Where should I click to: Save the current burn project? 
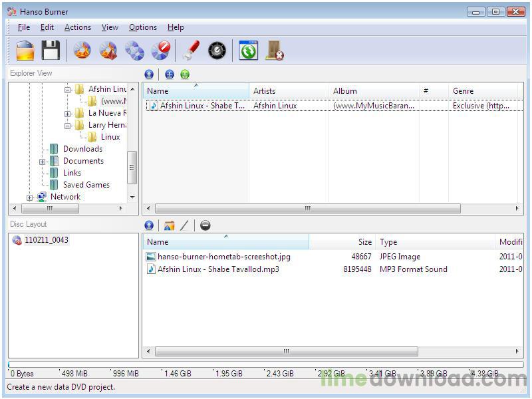pos(52,50)
